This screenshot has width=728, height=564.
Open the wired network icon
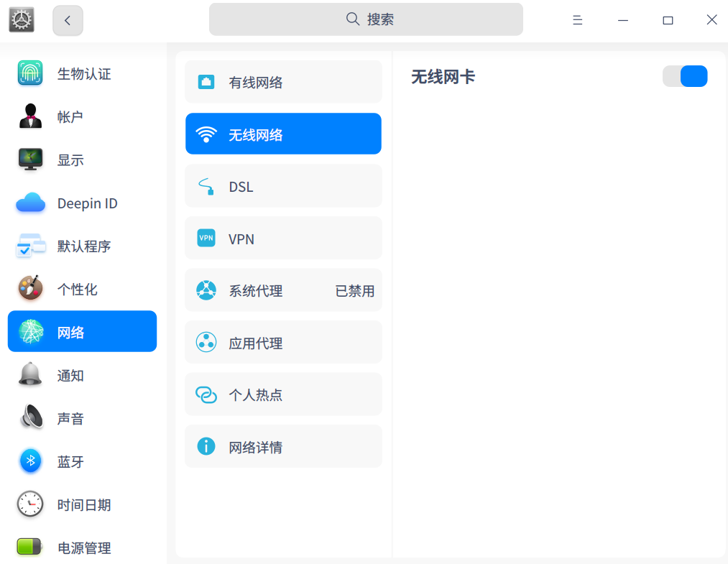pos(207,81)
